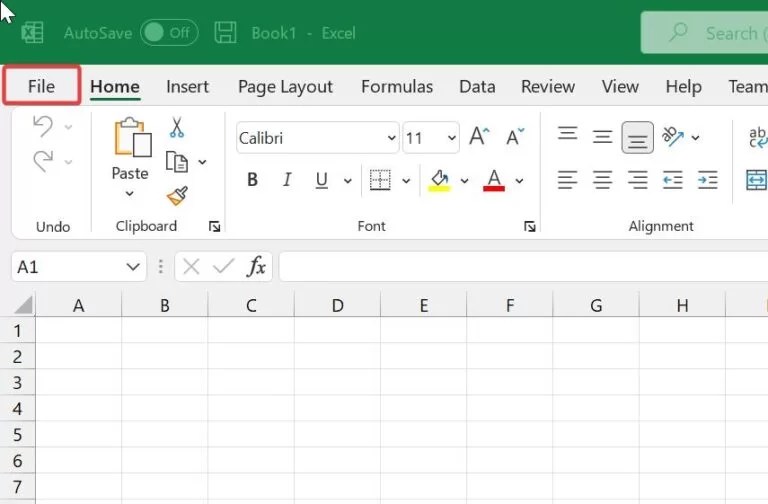Image resolution: width=768 pixels, height=504 pixels.
Task: Open the Insert tab
Action: [188, 87]
